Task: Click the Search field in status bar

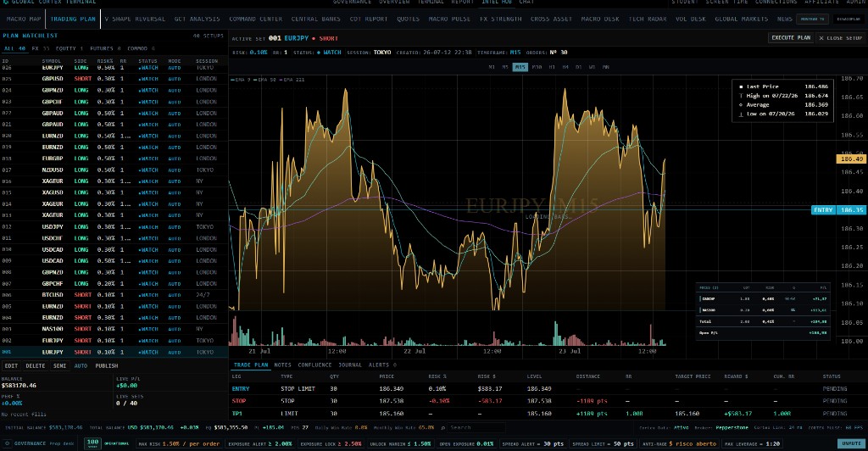Action: [x=476, y=428]
